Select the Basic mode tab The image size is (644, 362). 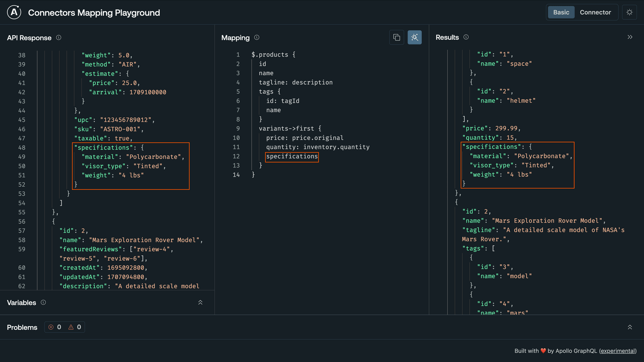561,12
